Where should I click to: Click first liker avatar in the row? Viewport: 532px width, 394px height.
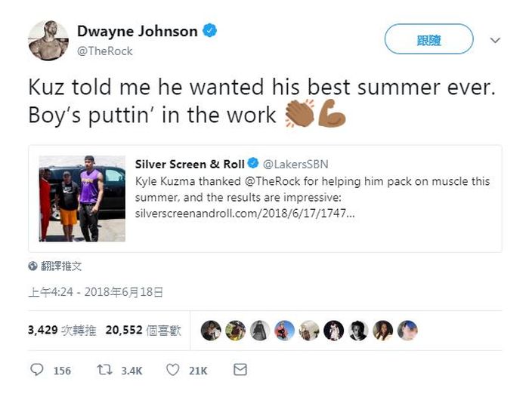click(x=211, y=331)
